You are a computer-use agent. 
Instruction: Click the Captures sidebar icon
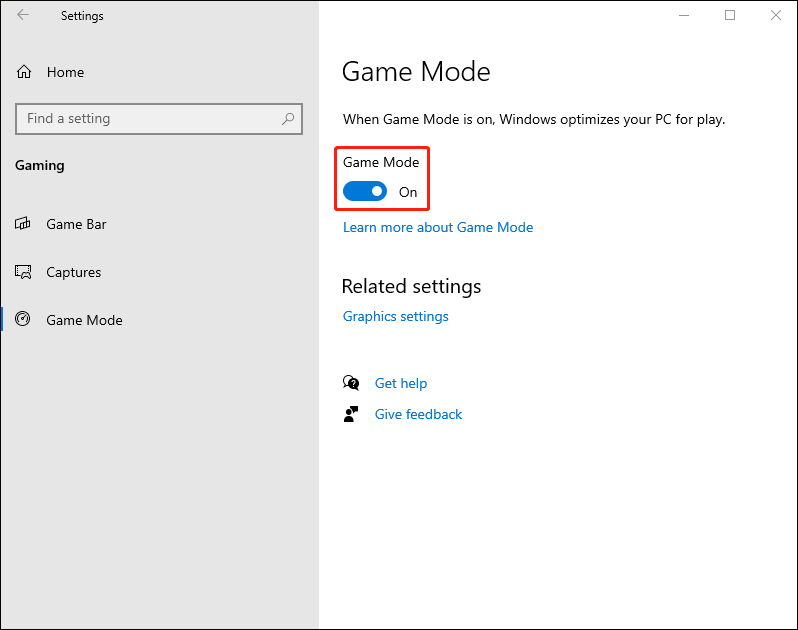pos(24,272)
